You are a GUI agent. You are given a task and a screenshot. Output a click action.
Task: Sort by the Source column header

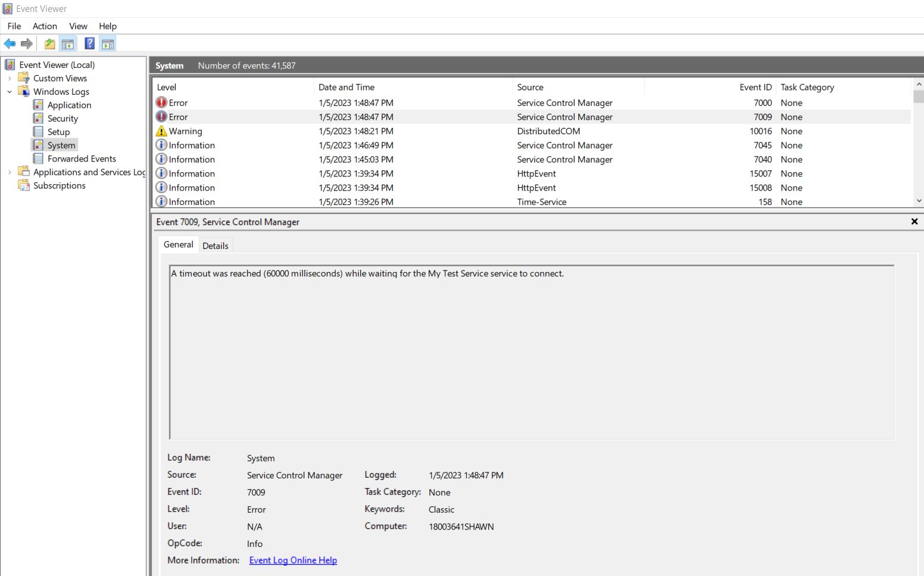point(579,87)
